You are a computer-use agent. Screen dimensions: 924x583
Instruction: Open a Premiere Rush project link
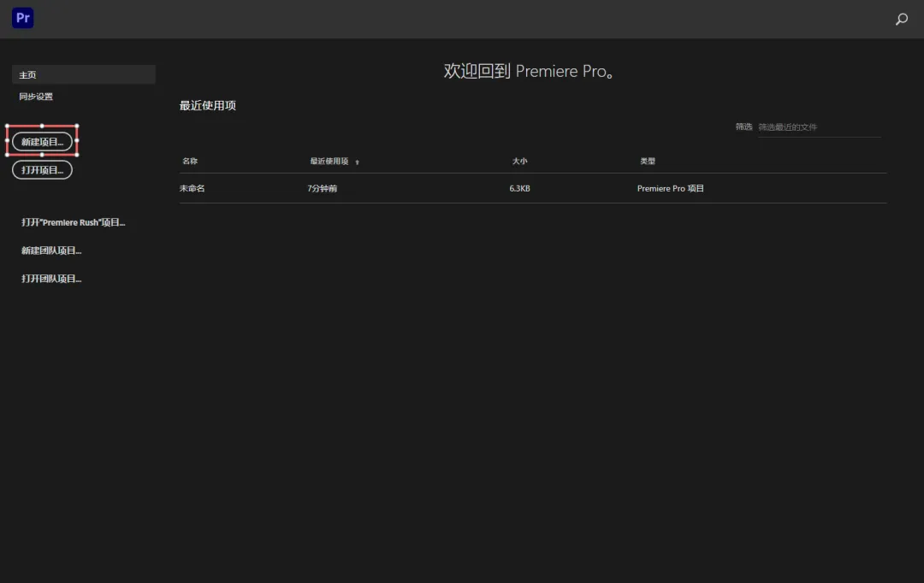coord(73,222)
